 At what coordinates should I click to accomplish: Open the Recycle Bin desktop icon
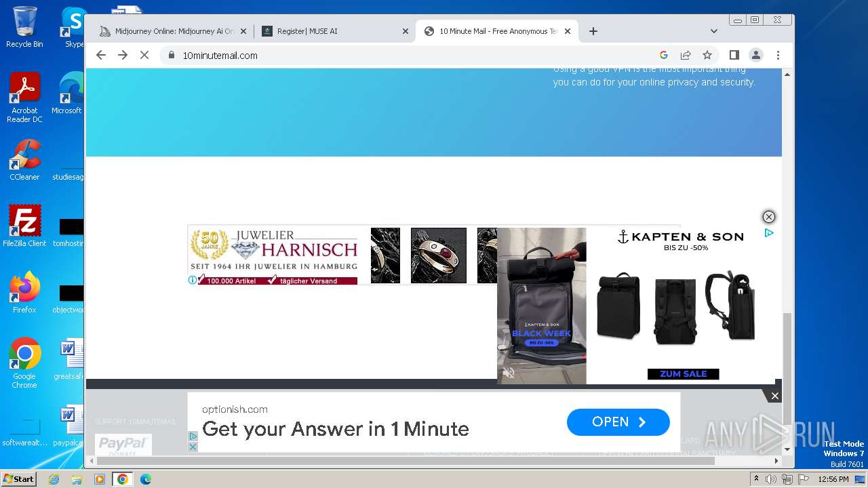tap(24, 27)
